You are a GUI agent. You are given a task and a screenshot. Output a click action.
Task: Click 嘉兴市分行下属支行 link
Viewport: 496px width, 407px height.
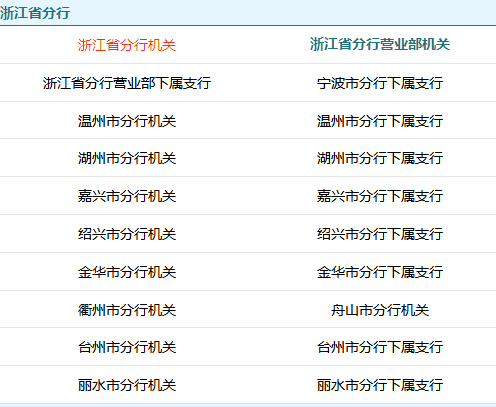tap(380, 196)
